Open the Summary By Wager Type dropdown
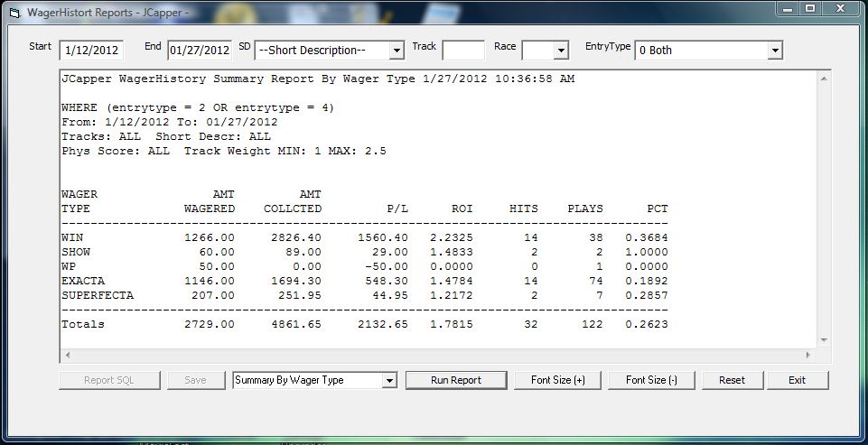Screen dimensions: 868x445 [389, 381]
